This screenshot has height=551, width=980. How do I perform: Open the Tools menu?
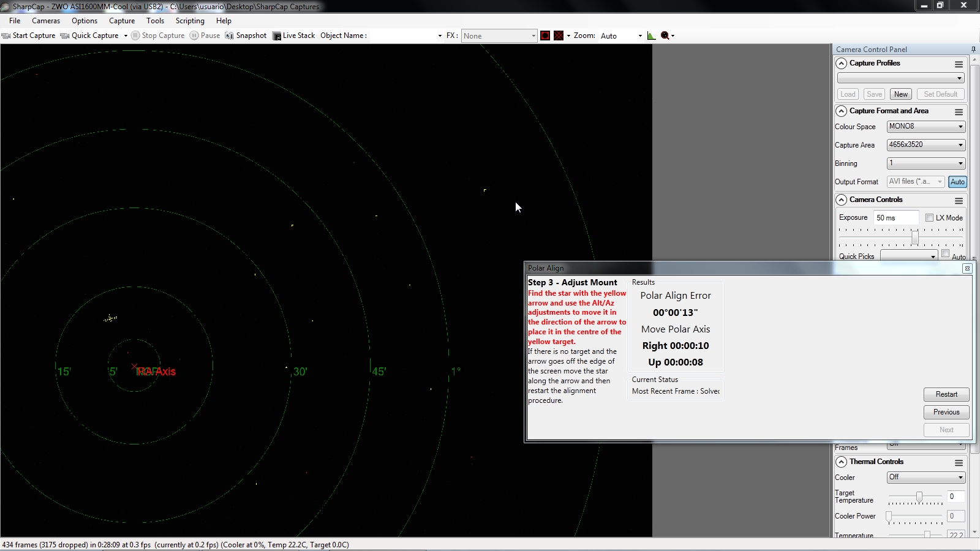tap(156, 20)
